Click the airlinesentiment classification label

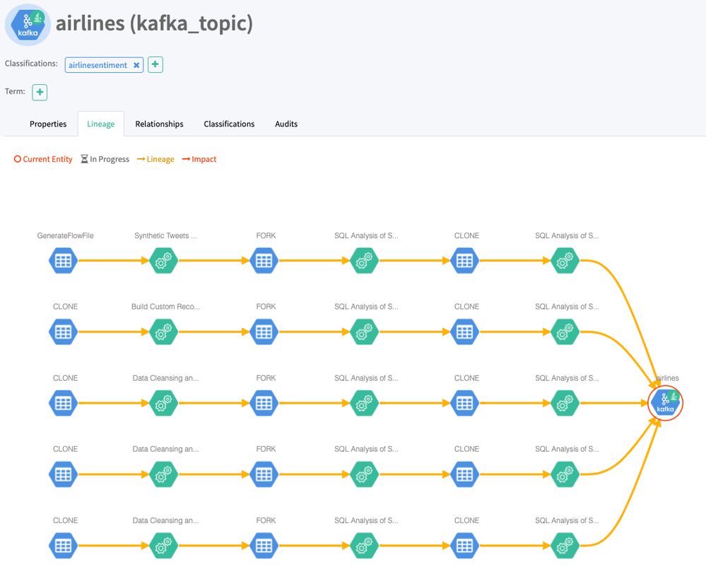98,65
